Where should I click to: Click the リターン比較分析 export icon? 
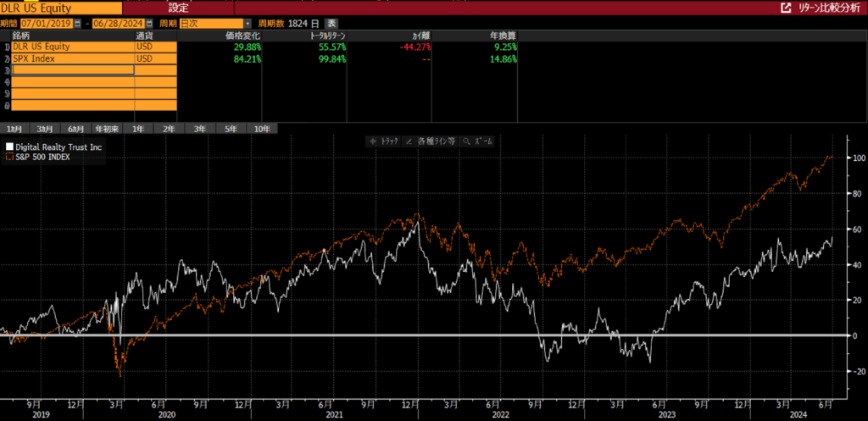tap(786, 7)
